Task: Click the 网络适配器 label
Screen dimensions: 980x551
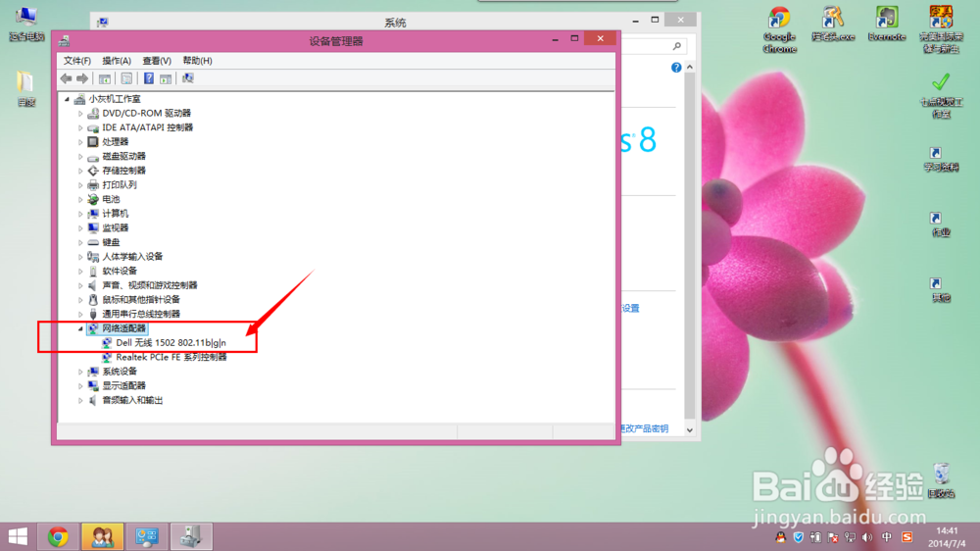Action: click(123, 328)
